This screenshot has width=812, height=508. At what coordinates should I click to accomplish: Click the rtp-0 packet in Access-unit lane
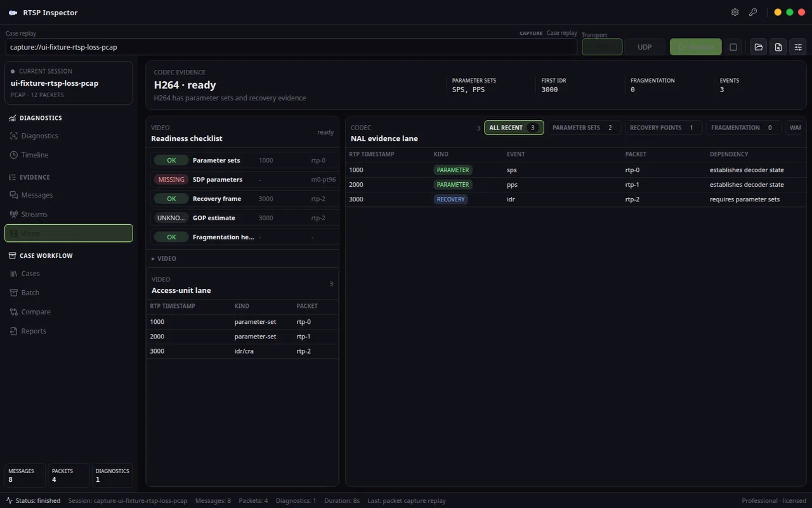tap(303, 322)
